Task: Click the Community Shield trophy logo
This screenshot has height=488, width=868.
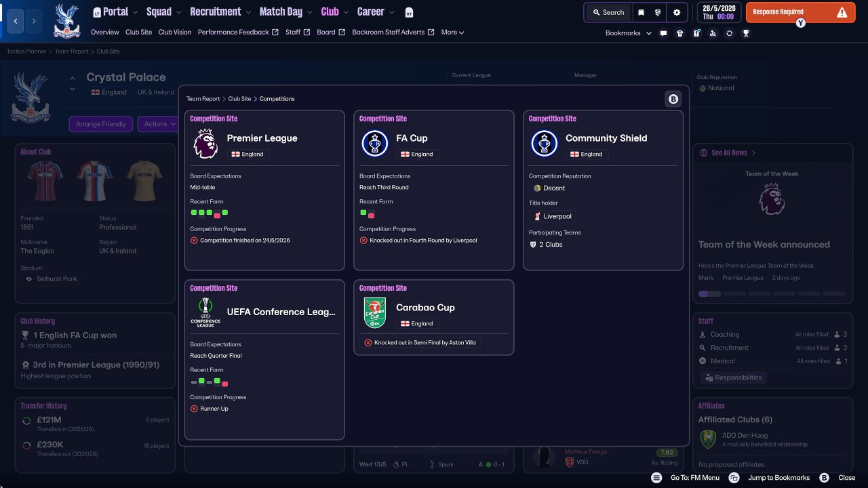Action: click(x=544, y=144)
